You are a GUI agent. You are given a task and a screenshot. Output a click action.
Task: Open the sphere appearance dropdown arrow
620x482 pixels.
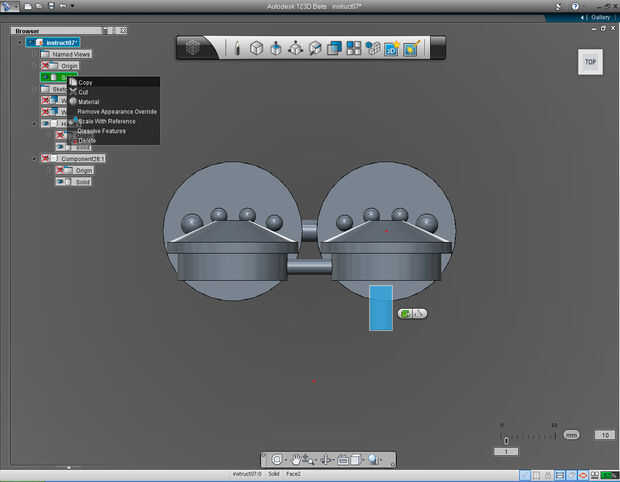pyautogui.click(x=381, y=460)
